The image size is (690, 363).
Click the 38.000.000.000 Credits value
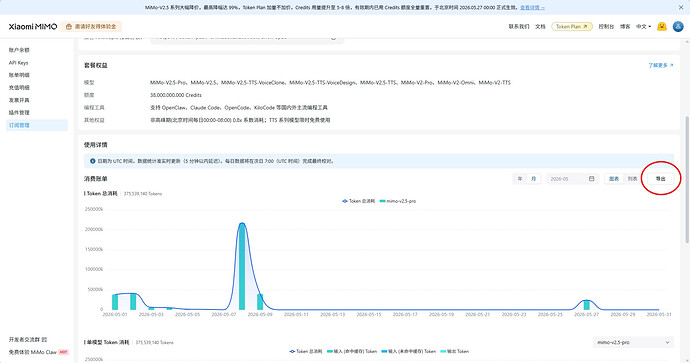176,95
